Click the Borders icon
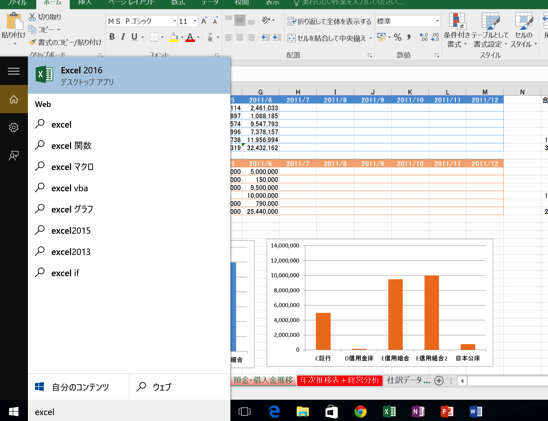 [x=154, y=37]
